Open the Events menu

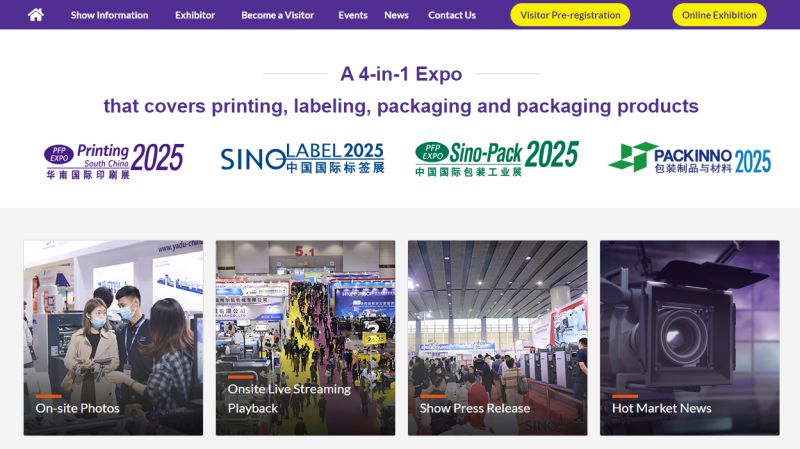tap(353, 15)
